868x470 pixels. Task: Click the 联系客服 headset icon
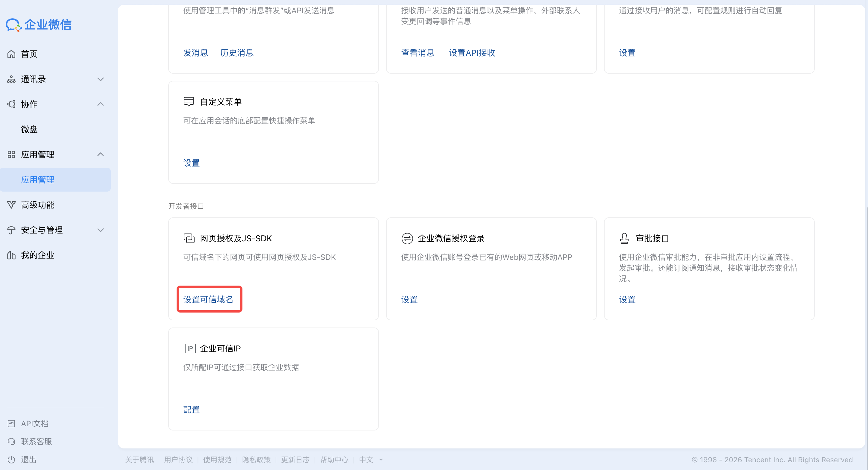[x=11, y=442]
